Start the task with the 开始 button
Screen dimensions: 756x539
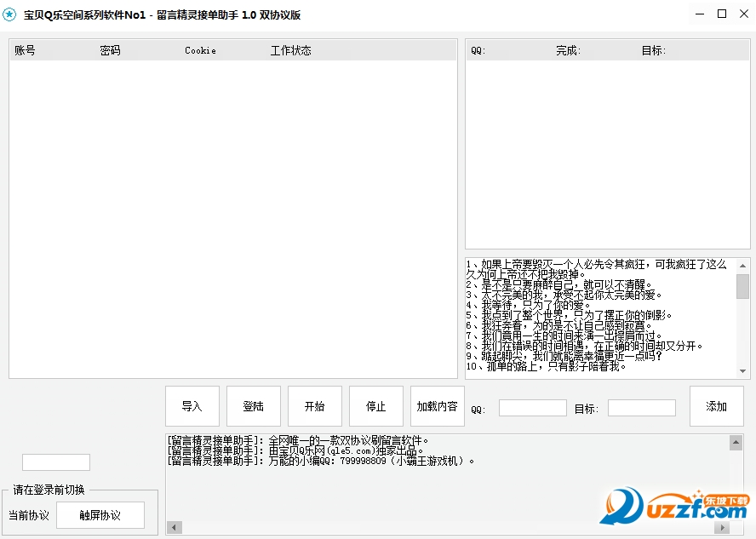point(315,406)
